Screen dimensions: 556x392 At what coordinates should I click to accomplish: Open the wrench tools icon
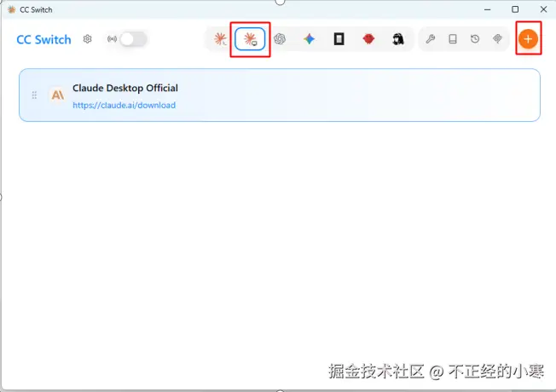pyautogui.click(x=431, y=39)
